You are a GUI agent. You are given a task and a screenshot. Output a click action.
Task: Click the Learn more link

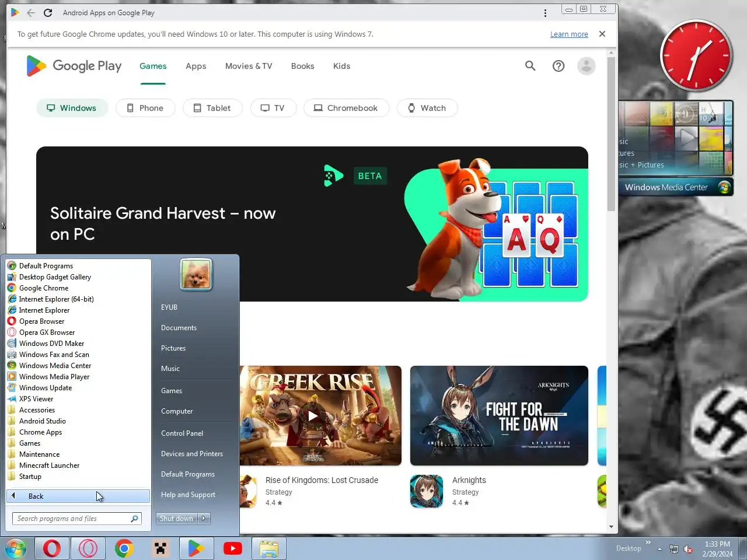[x=569, y=34]
